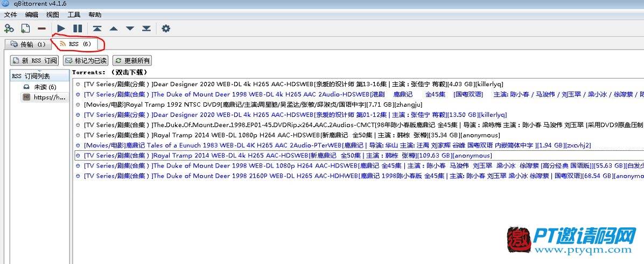Select the Dear Designer 第13-16集 4.03 GB entry
The image size is (644, 264).
point(359,84)
